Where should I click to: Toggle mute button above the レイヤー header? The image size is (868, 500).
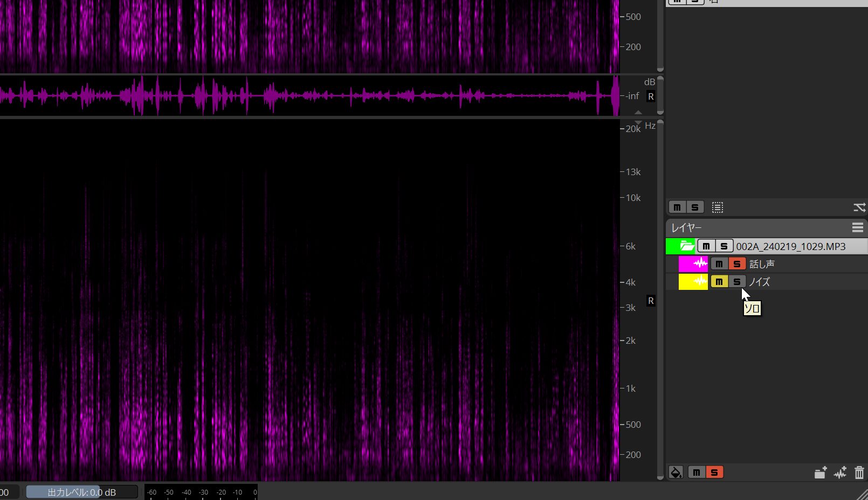pyautogui.click(x=677, y=207)
